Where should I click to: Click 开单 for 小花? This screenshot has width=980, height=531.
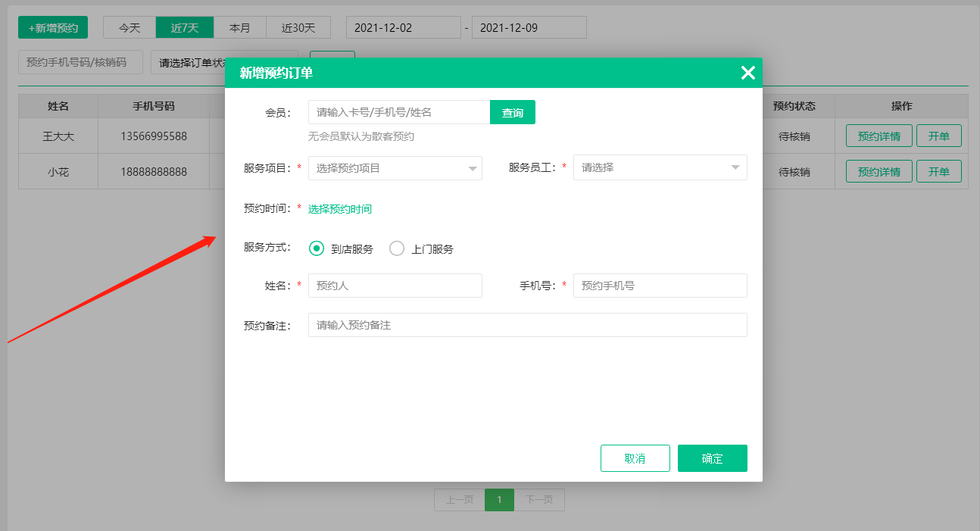(939, 172)
